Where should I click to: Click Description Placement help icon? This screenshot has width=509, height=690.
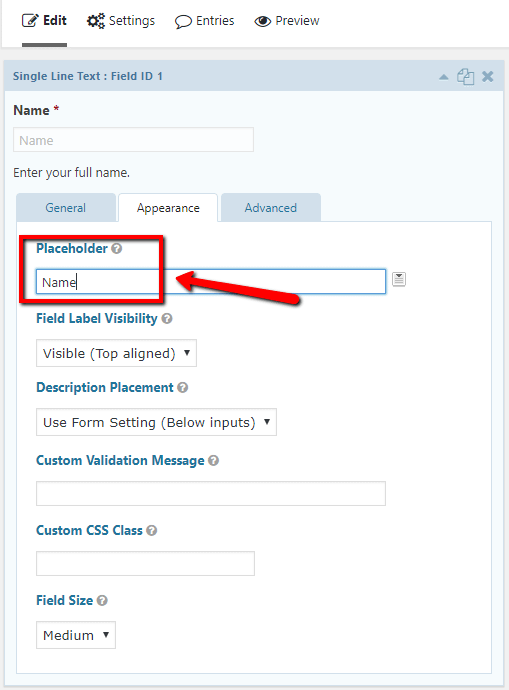183,387
